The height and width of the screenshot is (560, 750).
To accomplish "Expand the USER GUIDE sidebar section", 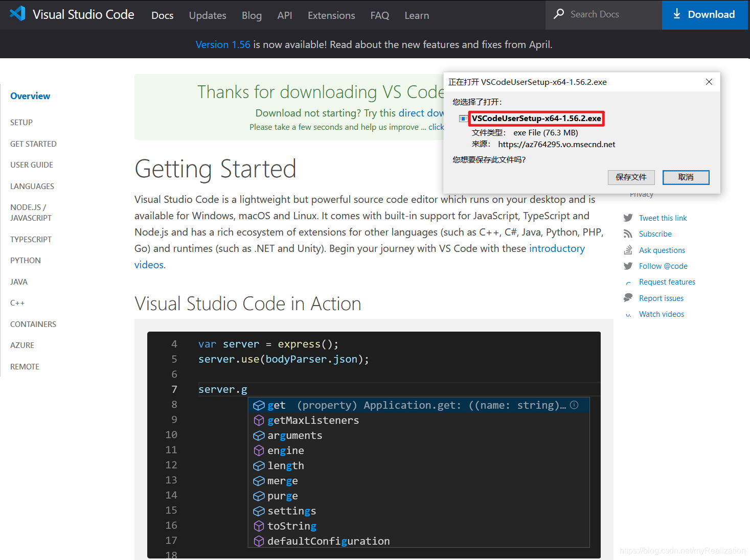I will click(x=32, y=165).
